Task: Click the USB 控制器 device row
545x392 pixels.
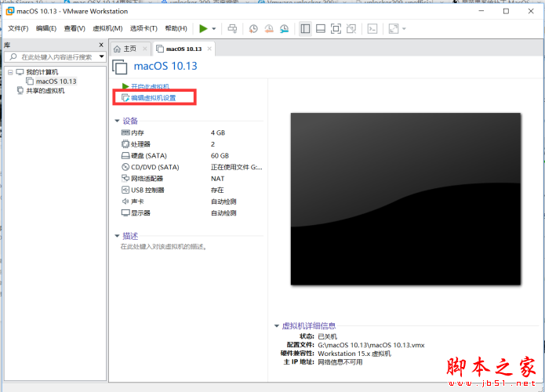Action: tap(191, 190)
